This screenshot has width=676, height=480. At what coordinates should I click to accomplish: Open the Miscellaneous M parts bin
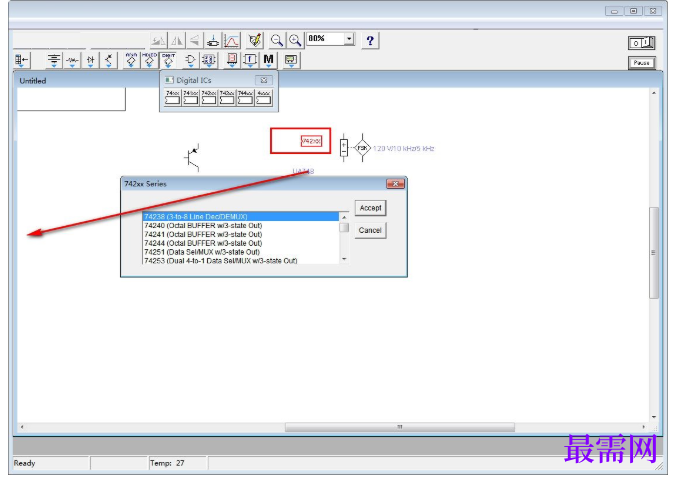tap(269, 60)
